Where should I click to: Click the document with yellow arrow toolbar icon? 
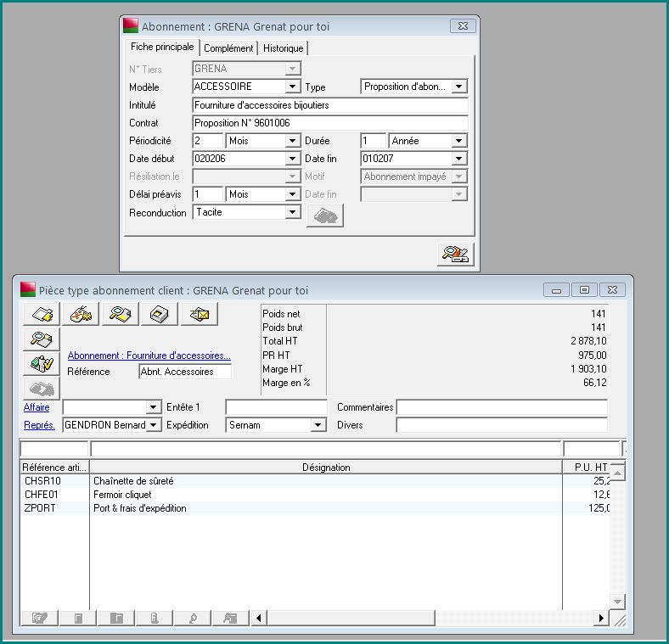pos(42,314)
